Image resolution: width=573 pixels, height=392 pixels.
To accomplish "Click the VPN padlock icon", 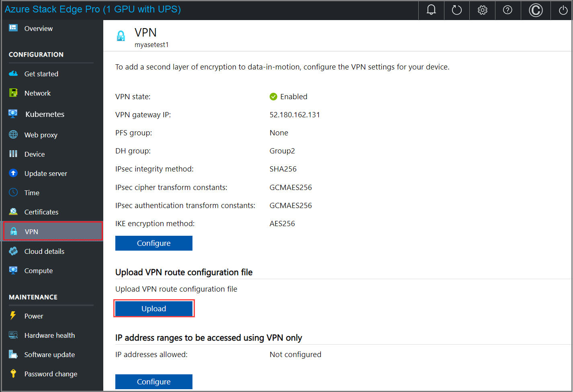I will (14, 231).
